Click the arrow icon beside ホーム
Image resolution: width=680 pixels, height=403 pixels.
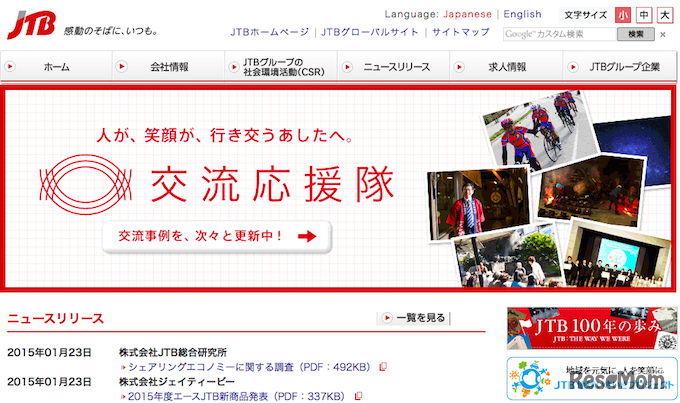pos(10,67)
